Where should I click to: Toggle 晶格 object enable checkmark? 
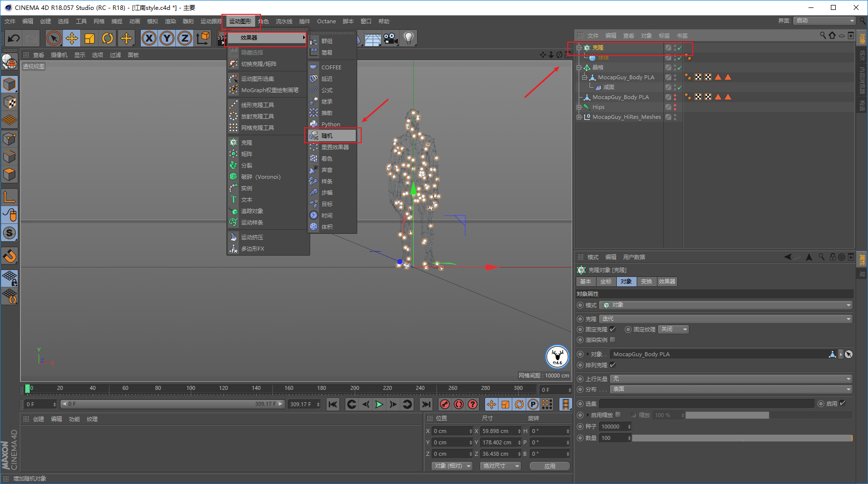[x=680, y=67]
